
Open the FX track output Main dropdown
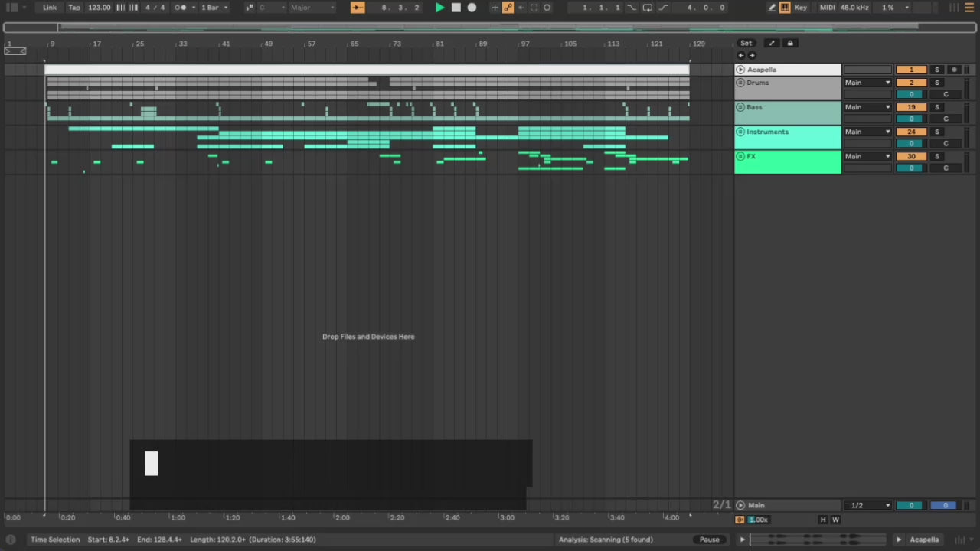pyautogui.click(x=867, y=156)
